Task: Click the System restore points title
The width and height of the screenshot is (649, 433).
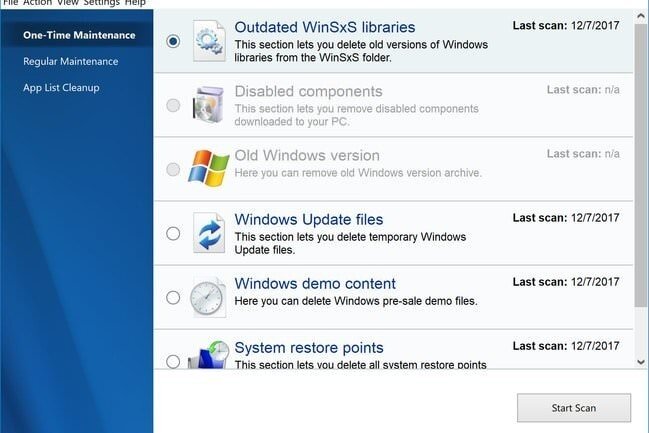Action: [x=309, y=348]
